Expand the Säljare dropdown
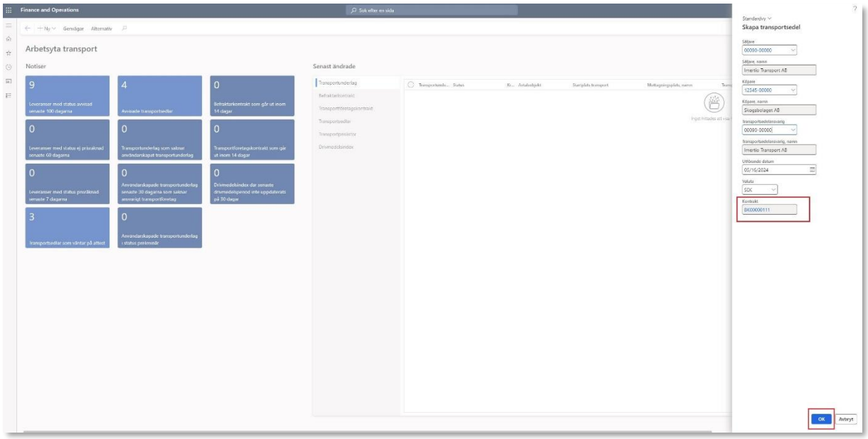Image resolution: width=868 pixels, height=439 pixels. pos(793,51)
